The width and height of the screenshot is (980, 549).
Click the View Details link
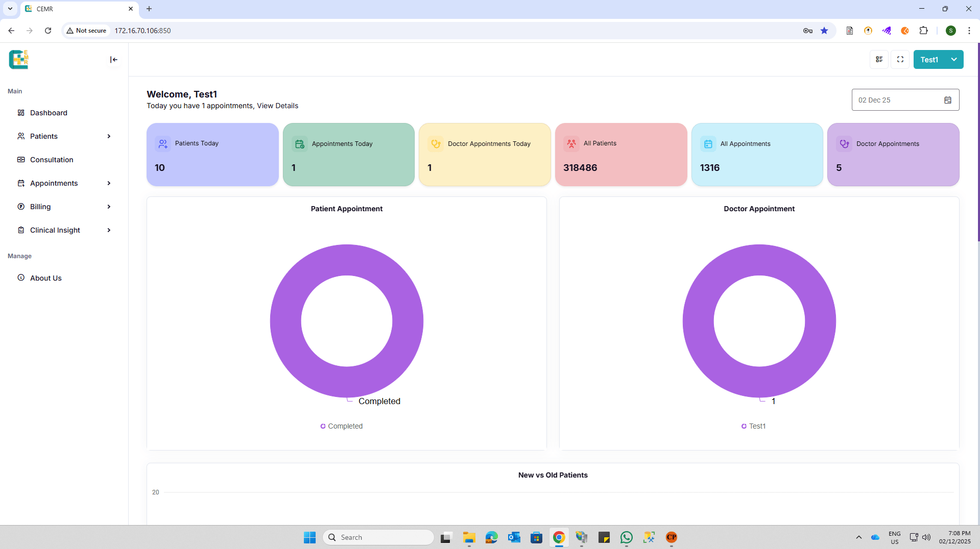click(277, 106)
